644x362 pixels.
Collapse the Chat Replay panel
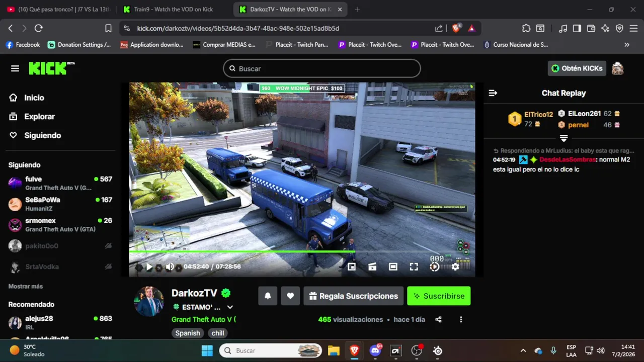[x=493, y=93]
